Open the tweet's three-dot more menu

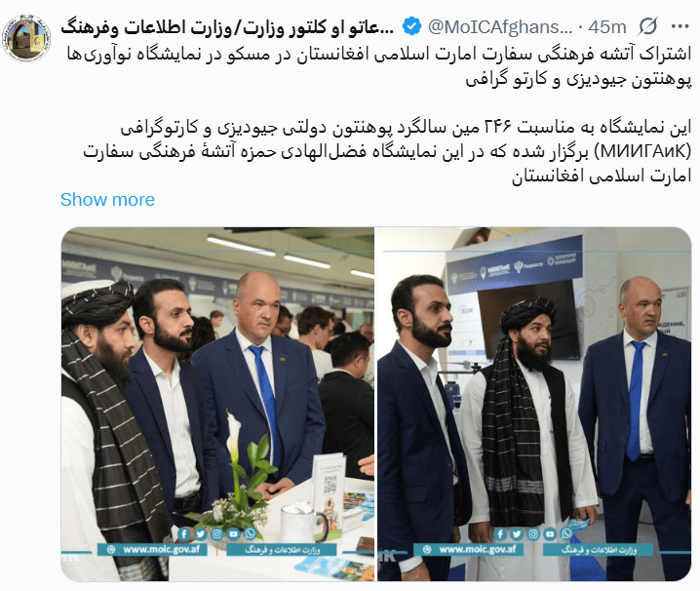(680, 27)
